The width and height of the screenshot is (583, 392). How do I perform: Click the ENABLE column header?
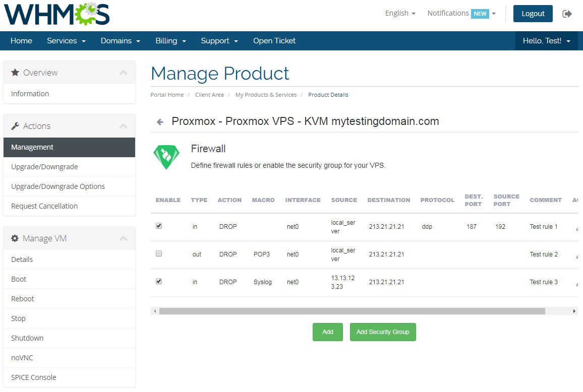(168, 200)
